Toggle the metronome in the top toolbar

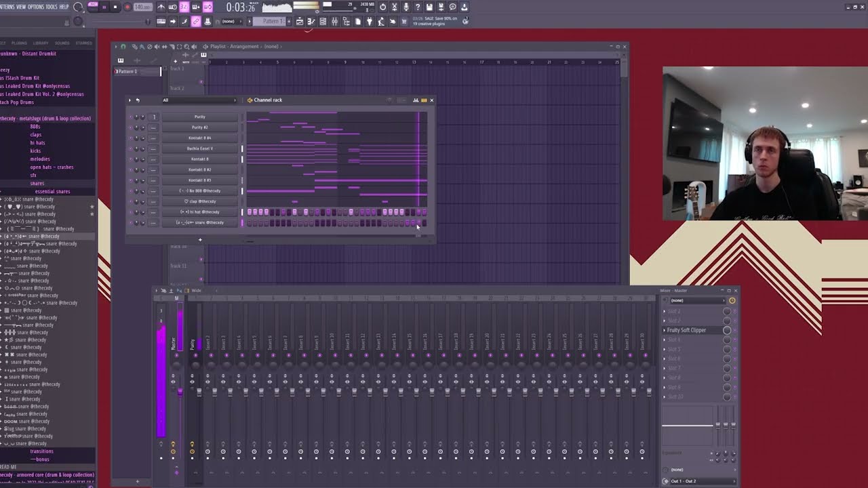click(x=161, y=7)
